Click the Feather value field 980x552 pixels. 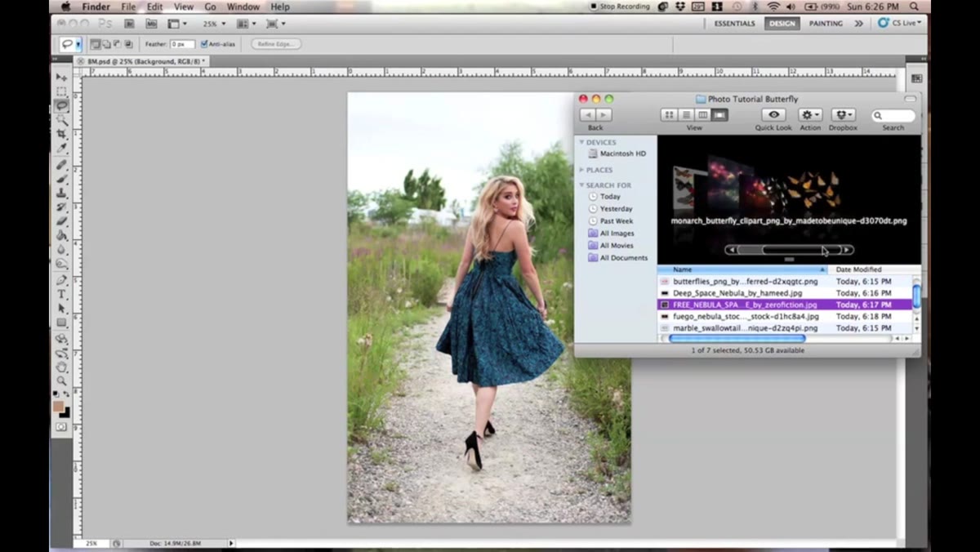pyautogui.click(x=182, y=44)
